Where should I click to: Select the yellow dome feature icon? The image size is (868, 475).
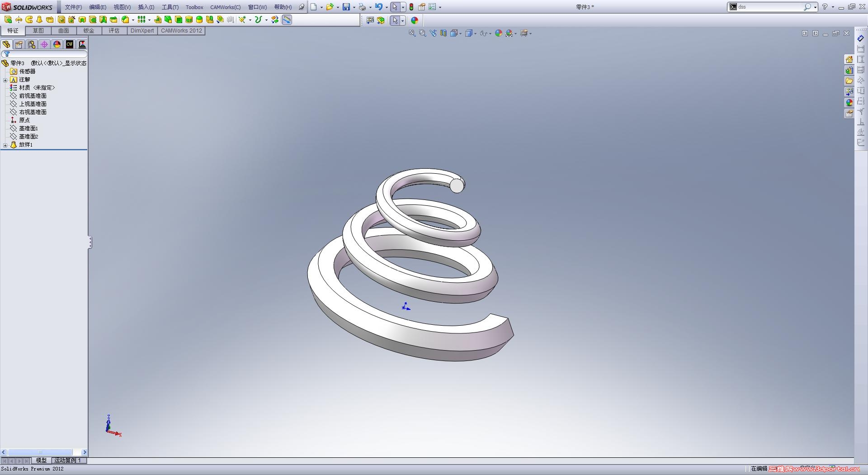tap(199, 19)
